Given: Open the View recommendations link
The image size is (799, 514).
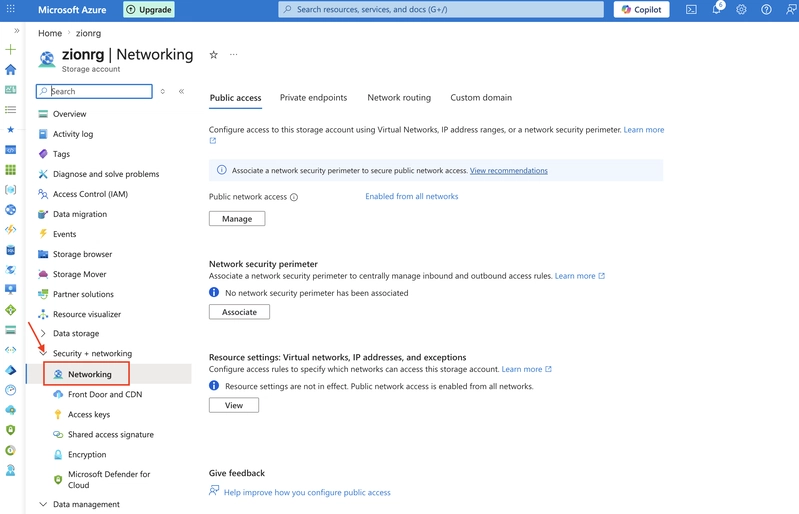Looking at the screenshot, I should [509, 171].
